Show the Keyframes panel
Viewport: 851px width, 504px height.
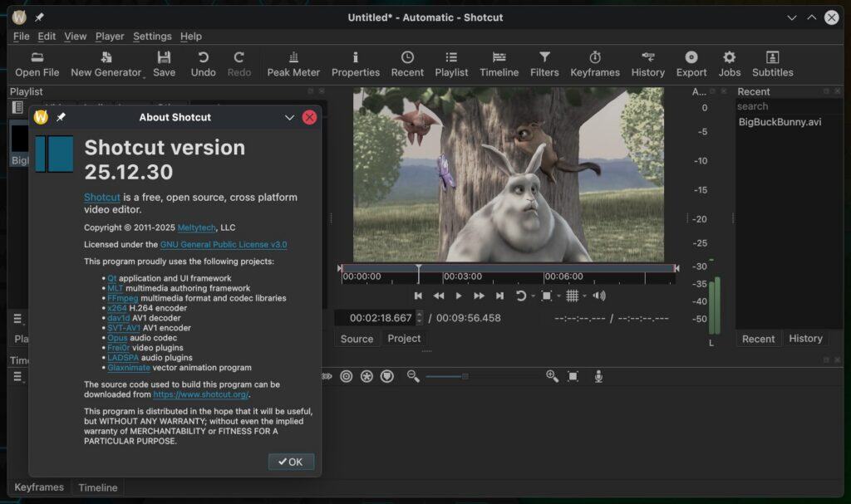tap(595, 62)
